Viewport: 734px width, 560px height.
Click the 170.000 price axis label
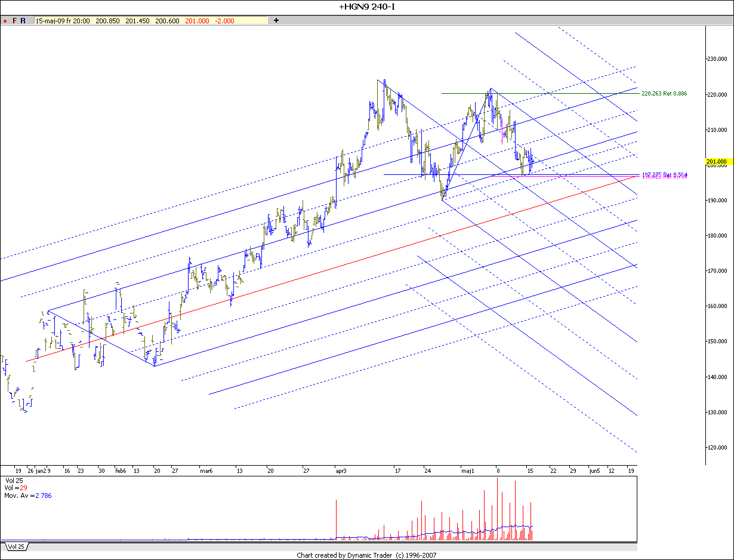(x=718, y=271)
